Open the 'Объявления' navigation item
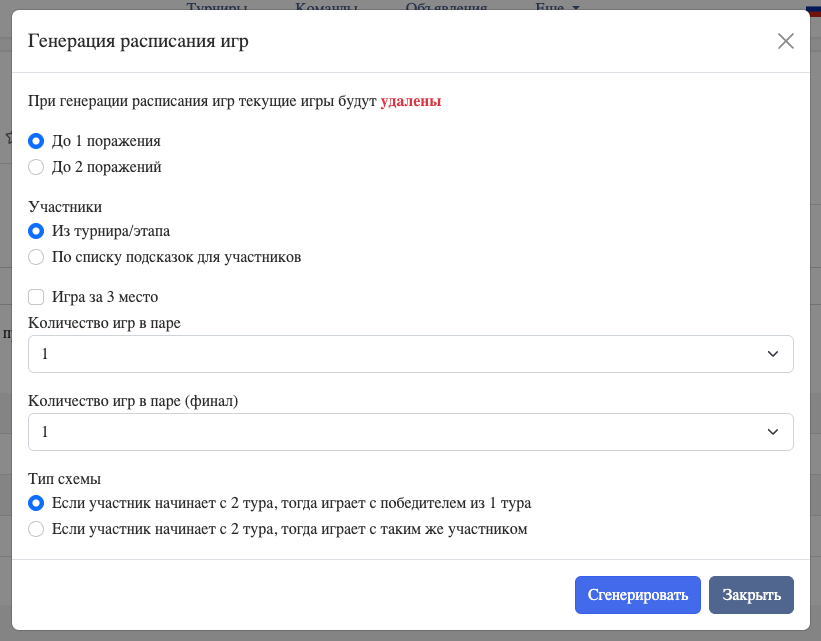This screenshot has width=821, height=641. click(x=446, y=7)
